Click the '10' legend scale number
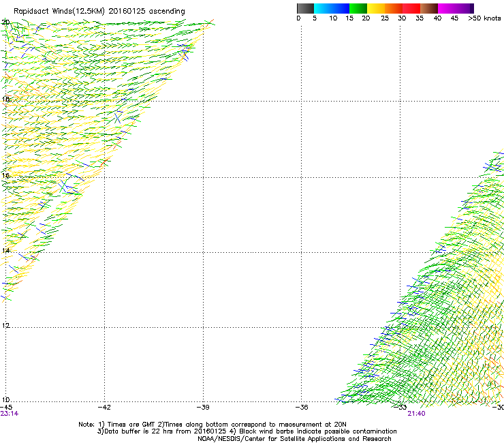 (333, 18)
